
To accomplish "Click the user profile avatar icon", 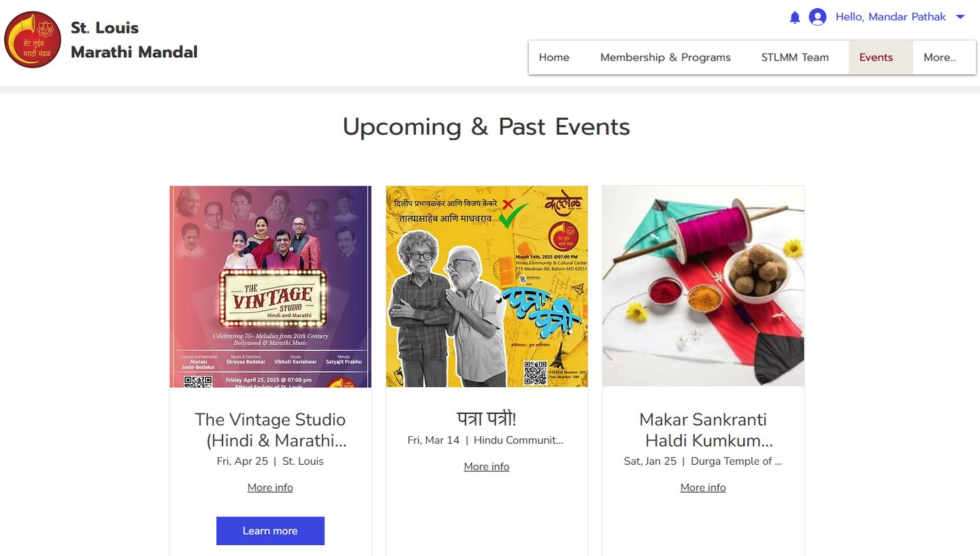I will [x=817, y=17].
